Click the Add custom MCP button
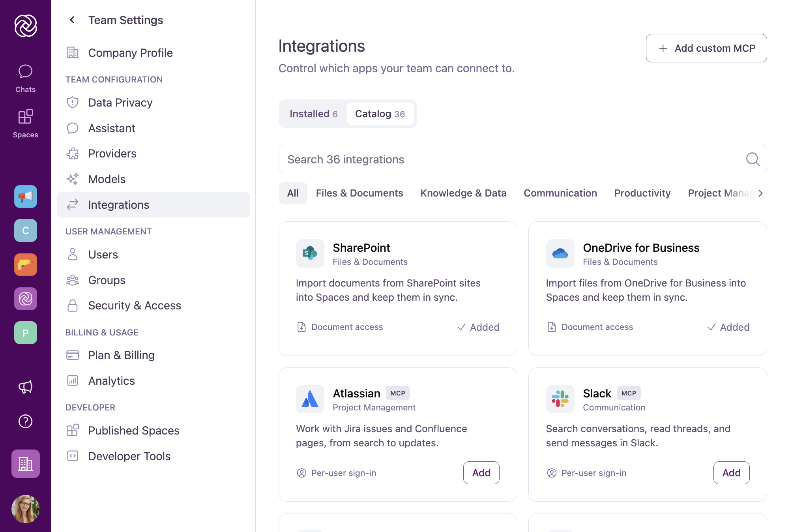Screen dimensions: 790x532 (x=706, y=48)
